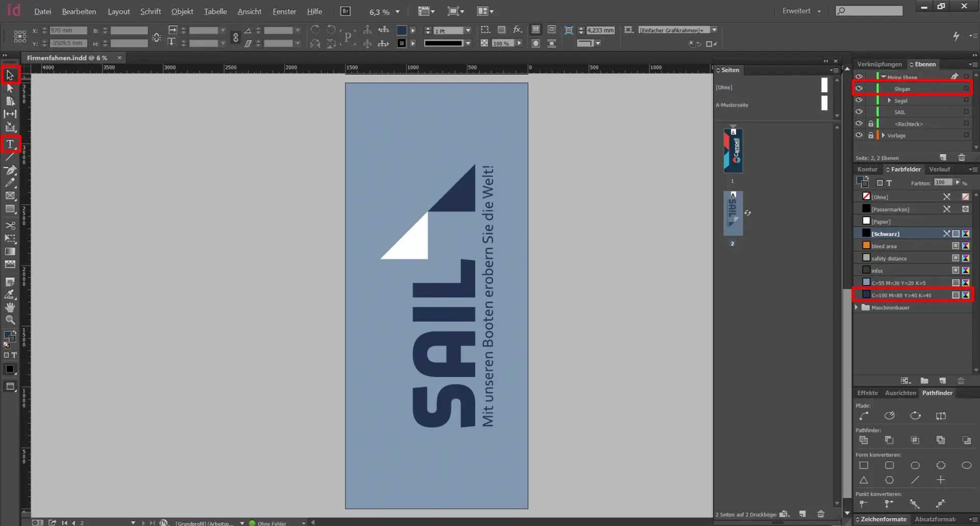This screenshot has height=526, width=980.
Task: Open the Objekt menu
Action: [x=182, y=11]
